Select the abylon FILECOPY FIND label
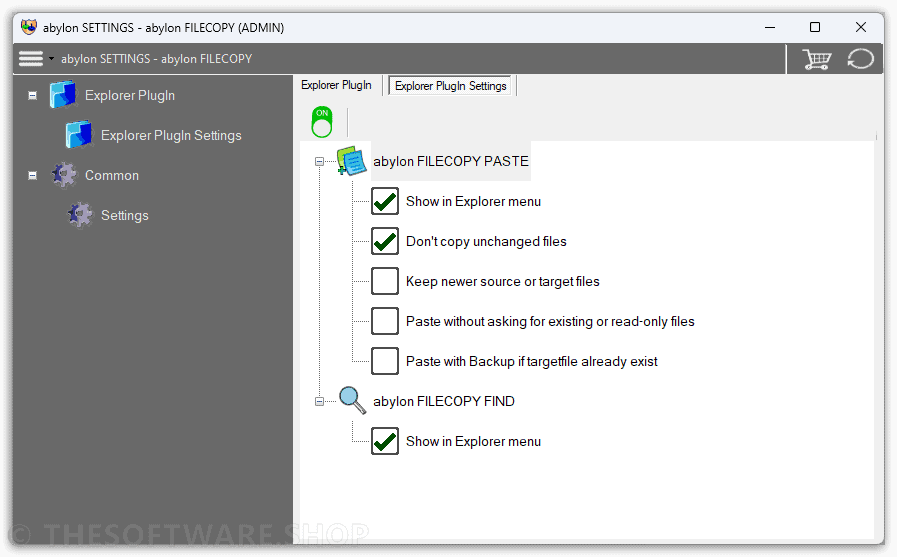Image resolution: width=897 pixels, height=557 pixels. pyautogui.click(x=444, y=401)
